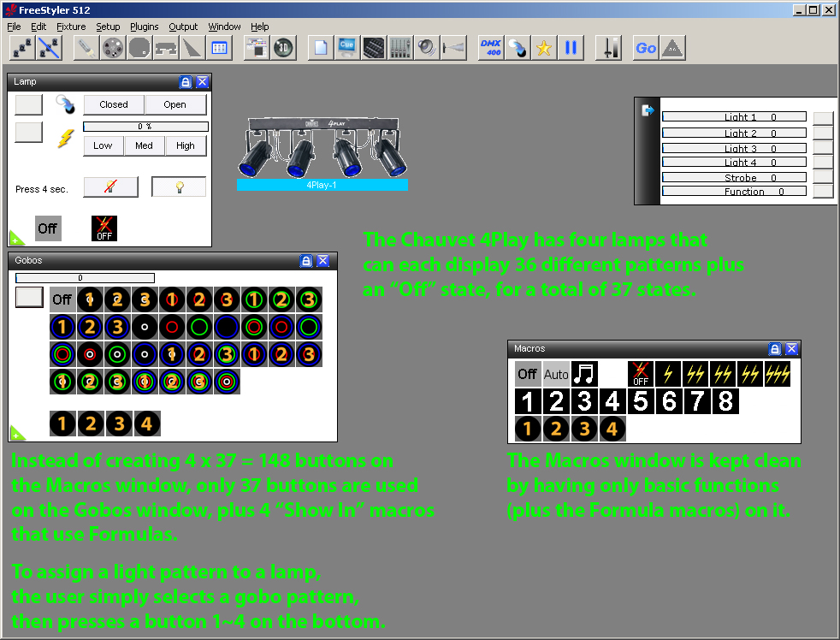Click the Cue monitor toolbar icon

(347, 48)
